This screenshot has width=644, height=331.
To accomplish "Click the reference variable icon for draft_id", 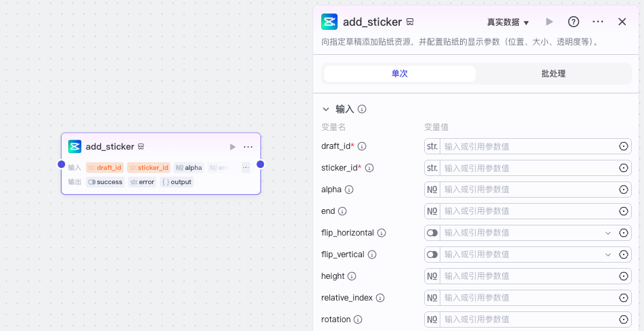I will click(624, 146).
